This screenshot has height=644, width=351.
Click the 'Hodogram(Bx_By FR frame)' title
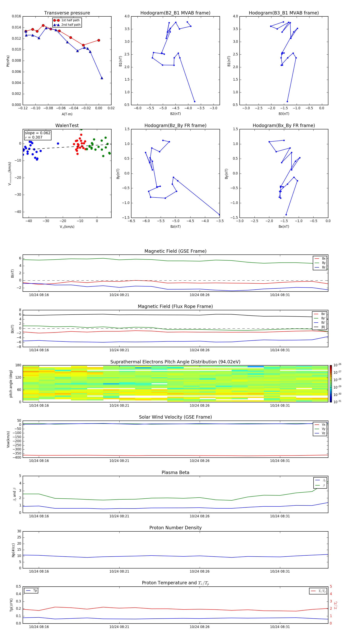tap(284, 125)
